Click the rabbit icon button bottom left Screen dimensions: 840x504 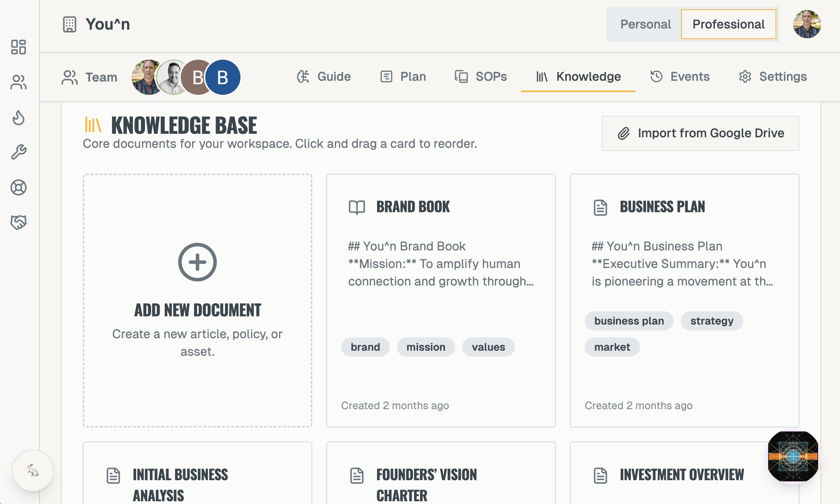[x=33, y=470]
